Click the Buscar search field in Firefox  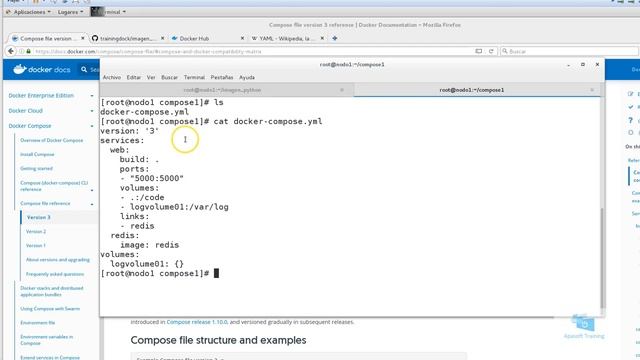click(569, 51)
